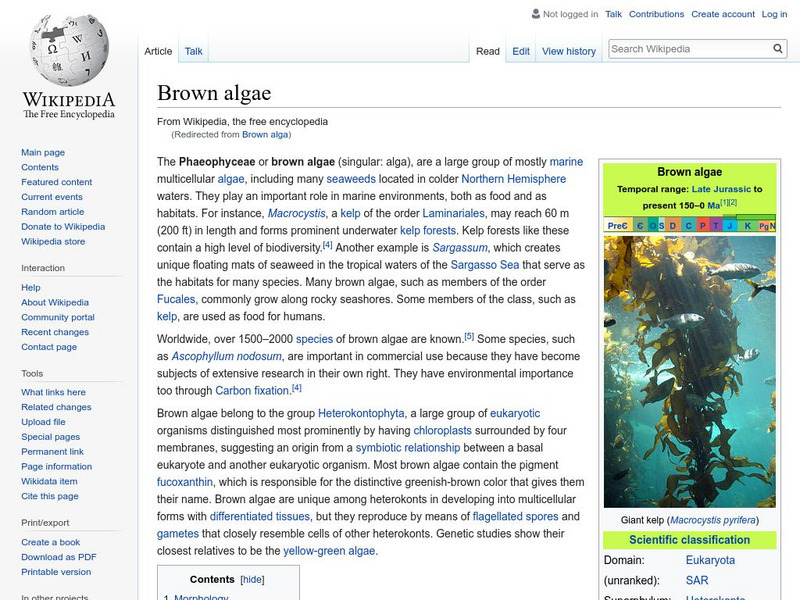
Task: Click citation [5] after species count
Action: point(469,337)
